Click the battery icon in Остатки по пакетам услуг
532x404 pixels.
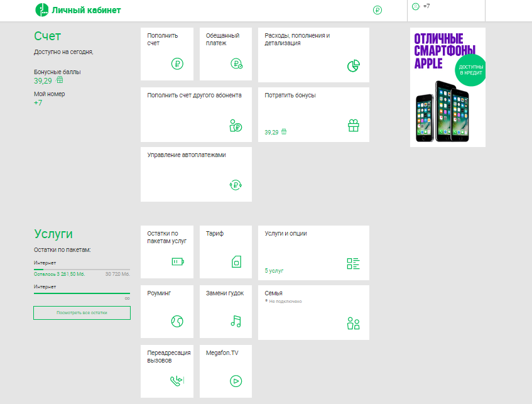(178, 262)
